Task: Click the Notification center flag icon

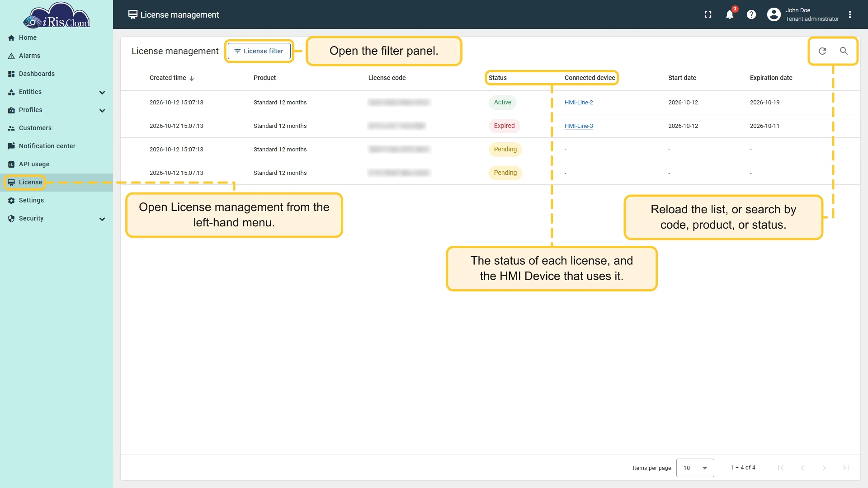Action: click(11, 146)
